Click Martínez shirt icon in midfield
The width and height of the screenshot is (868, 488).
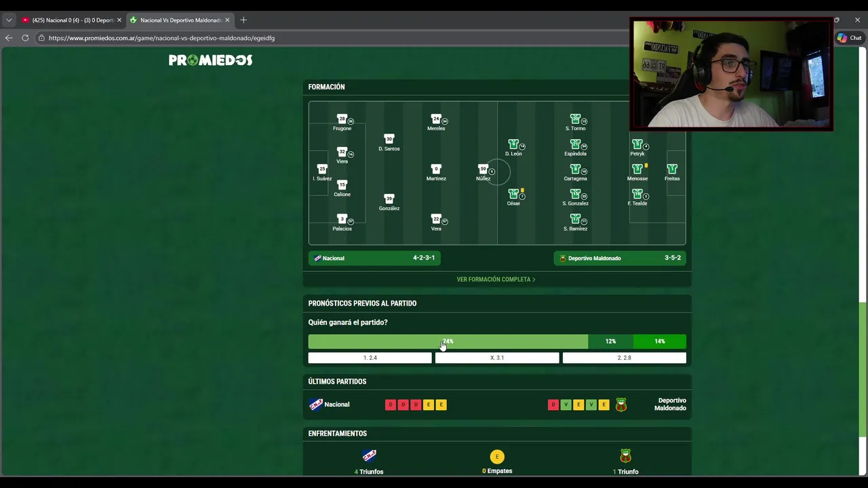pyautogui.click(x=436, y=169)
